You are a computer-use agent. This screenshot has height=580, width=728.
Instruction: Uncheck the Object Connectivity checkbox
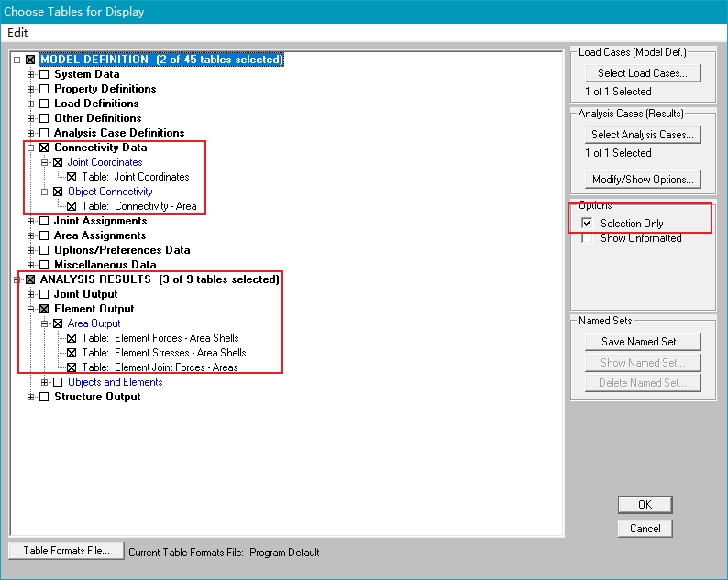(x=58, y=192)
